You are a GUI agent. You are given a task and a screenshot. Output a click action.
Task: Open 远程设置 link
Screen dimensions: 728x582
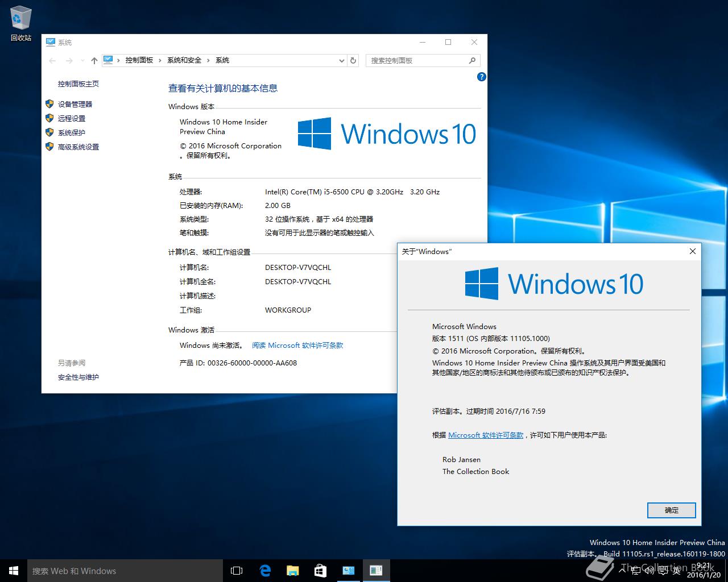tap(72, 118)
